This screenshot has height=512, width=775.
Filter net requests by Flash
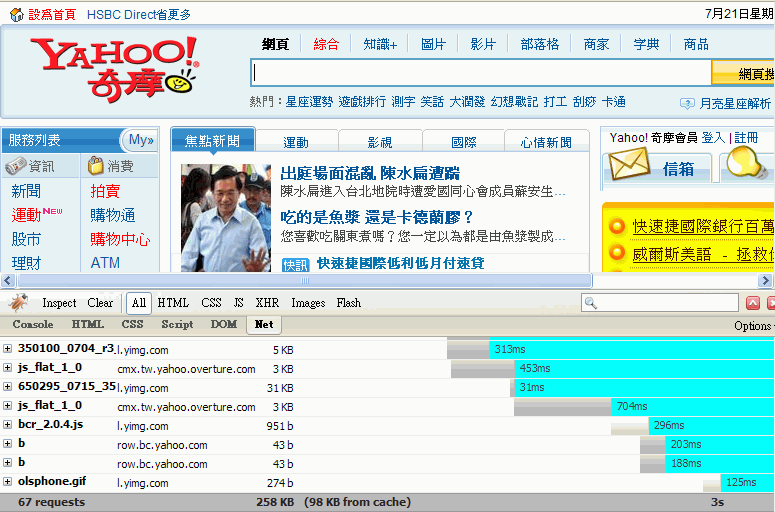click(x=348, y=302)
